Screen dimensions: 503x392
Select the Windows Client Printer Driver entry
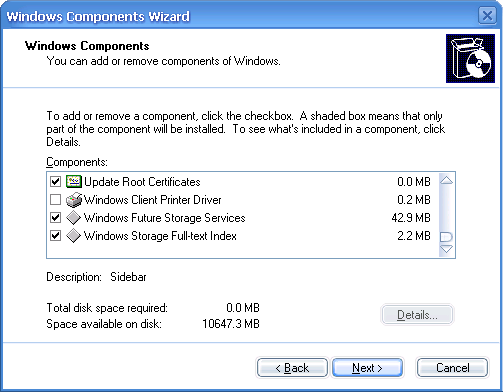click(240, 200)
